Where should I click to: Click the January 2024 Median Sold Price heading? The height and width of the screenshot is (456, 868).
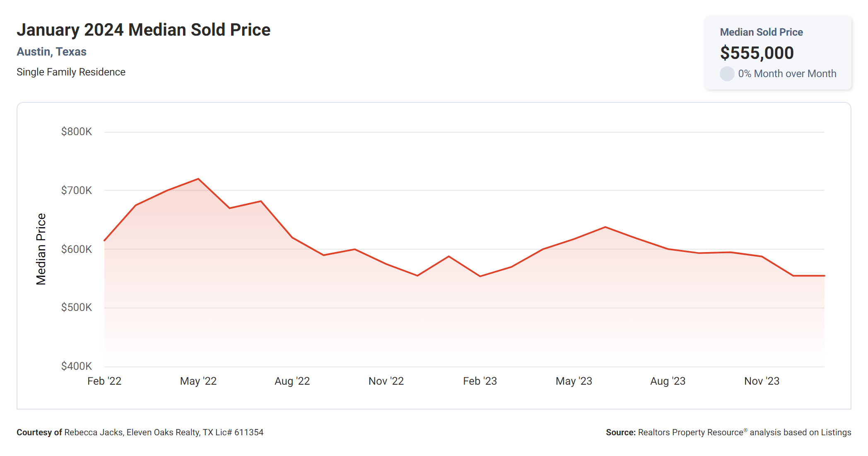pos(143,30)
